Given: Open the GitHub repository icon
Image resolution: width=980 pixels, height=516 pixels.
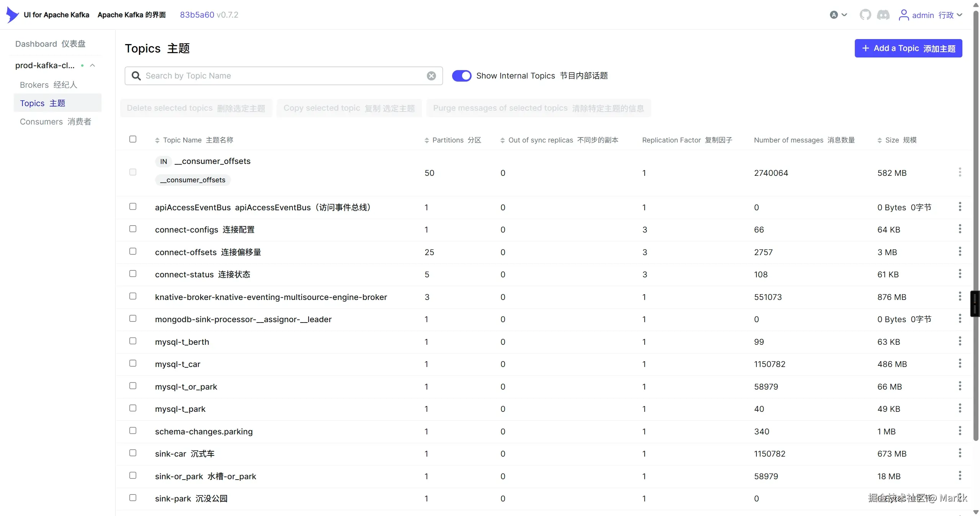Looking at the screenshot, I should click(865, 15).
